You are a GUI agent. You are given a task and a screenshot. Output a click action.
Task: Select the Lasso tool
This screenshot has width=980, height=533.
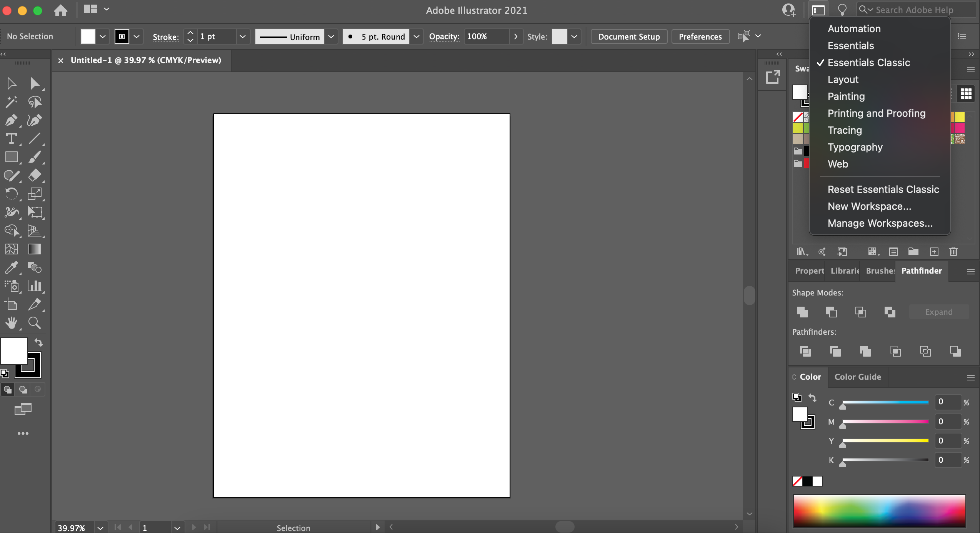tap(35, 102)
